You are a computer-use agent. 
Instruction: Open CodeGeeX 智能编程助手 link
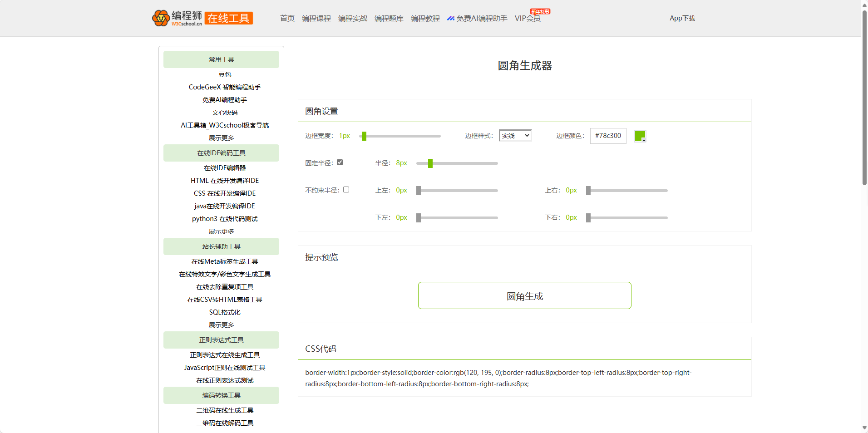[x=225, y=87]
